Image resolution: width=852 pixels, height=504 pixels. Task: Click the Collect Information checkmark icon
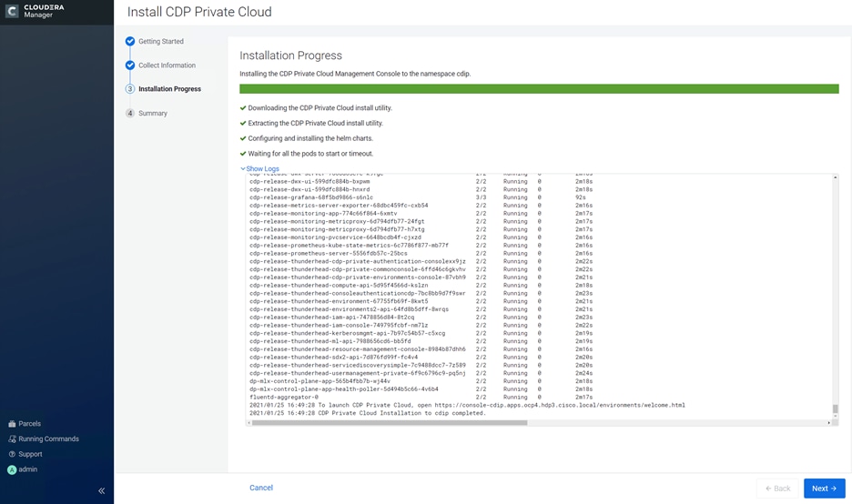130,66
